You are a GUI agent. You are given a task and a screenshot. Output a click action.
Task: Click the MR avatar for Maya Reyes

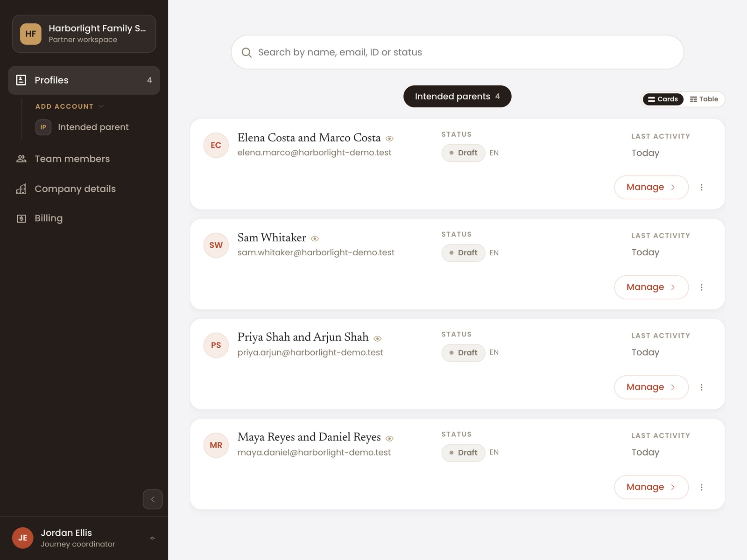(x=216, y=445)
